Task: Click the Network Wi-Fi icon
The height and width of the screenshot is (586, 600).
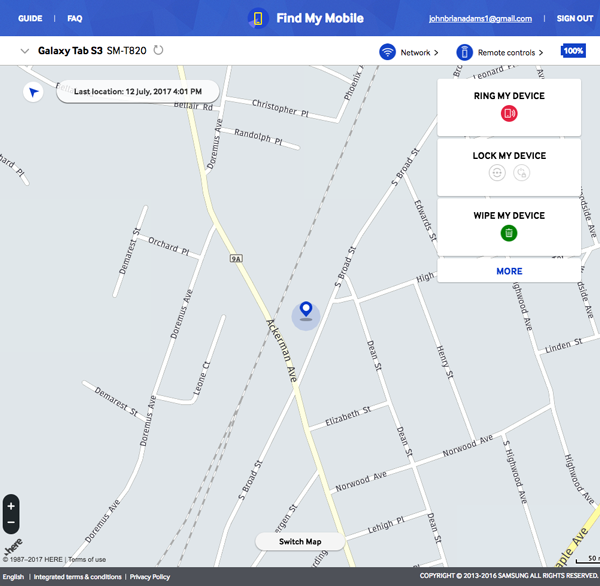Action: (x=387, y=52)
